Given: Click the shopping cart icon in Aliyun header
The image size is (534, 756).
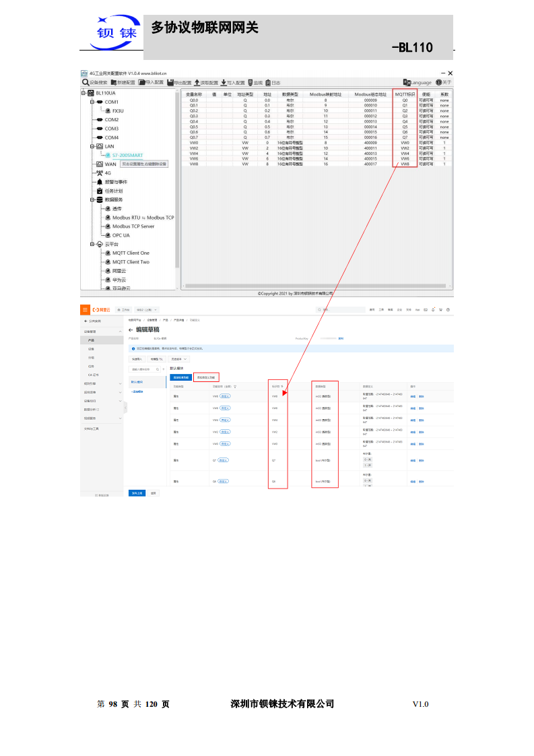Looking at the screenshot, I should coord(440,309).
